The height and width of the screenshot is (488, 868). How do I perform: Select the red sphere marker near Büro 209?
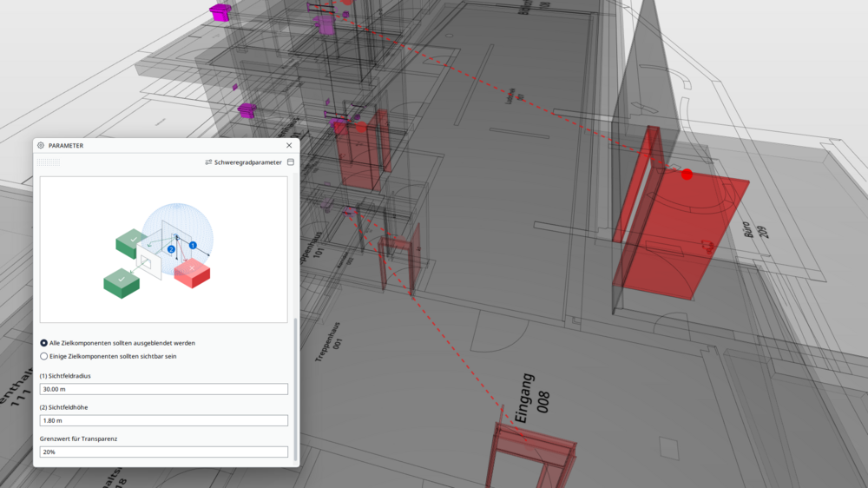pos(687,175)
